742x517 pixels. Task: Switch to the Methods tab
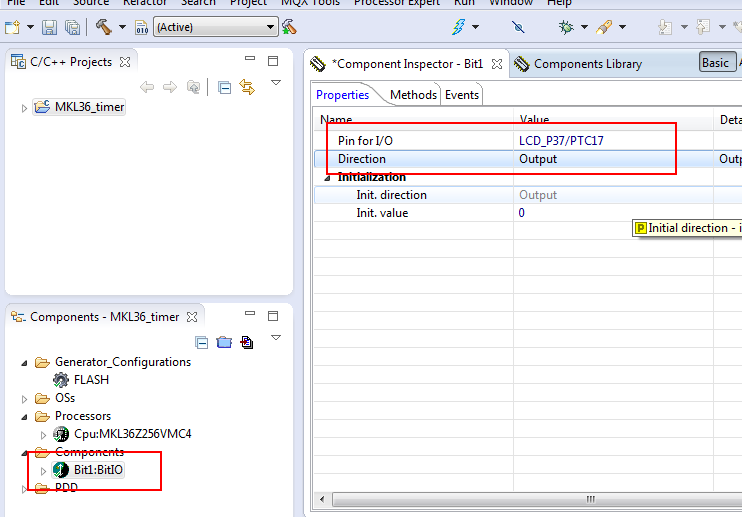pyautogui.click(x=413, y=95)
